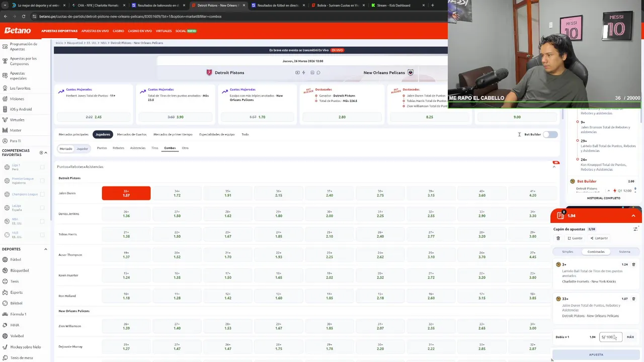Click the APUESTA place bet button

point(596,354)
